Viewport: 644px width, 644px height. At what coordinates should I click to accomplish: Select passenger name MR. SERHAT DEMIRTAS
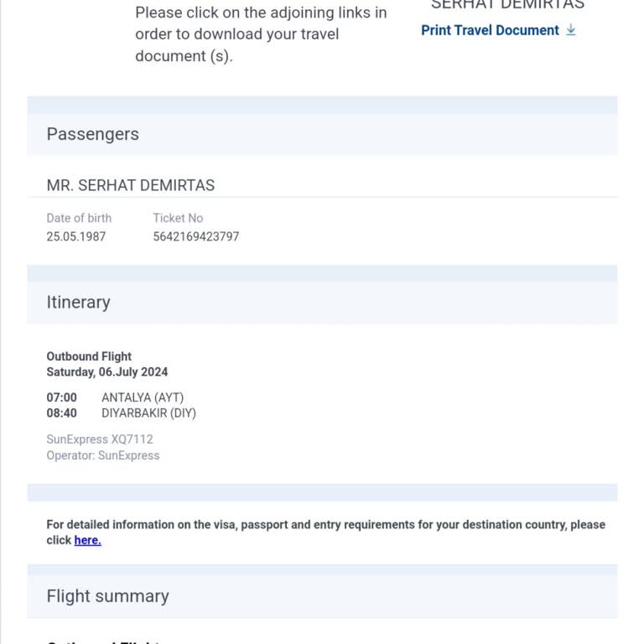point(131,185)
